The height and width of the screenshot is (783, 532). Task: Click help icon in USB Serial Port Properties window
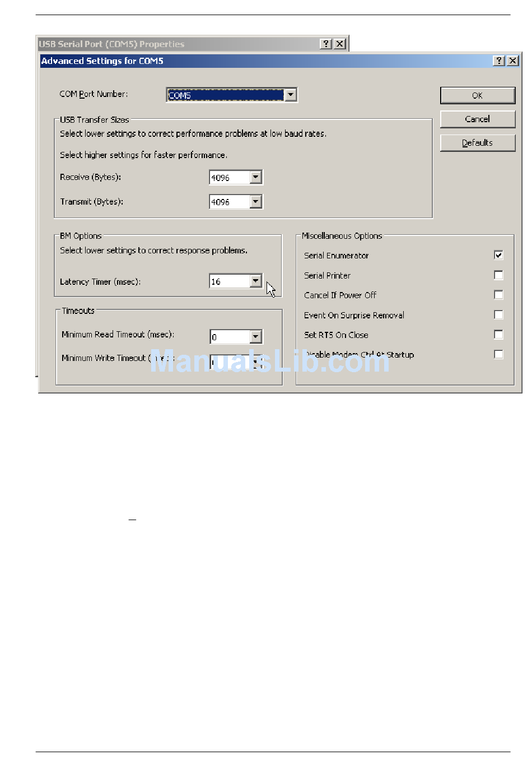326,44
